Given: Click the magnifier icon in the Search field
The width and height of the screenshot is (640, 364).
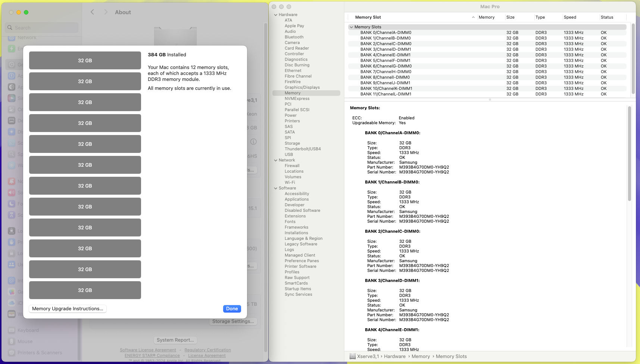Looking at the screenshot, I should (10, 28).
